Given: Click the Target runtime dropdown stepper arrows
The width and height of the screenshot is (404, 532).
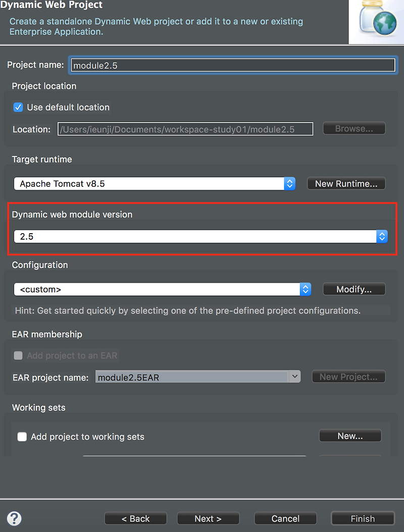Looking at the screenshot, I should point(290,183).
